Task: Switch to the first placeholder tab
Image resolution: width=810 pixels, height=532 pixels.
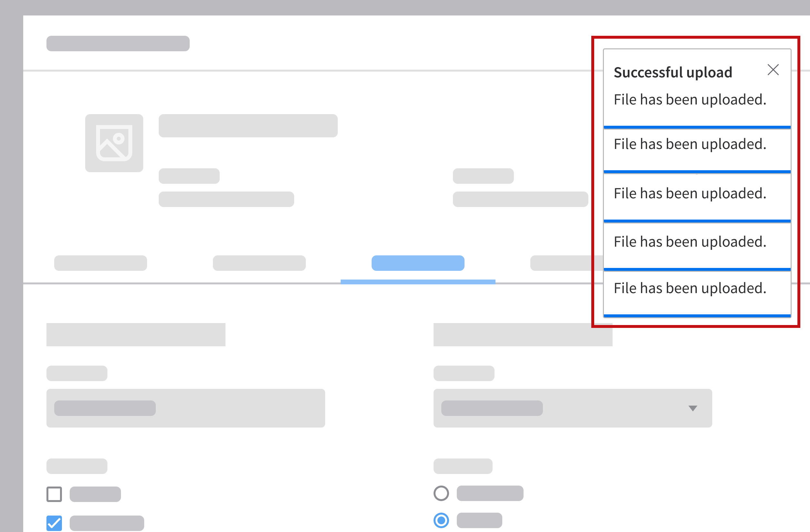Action: (100, 263)
